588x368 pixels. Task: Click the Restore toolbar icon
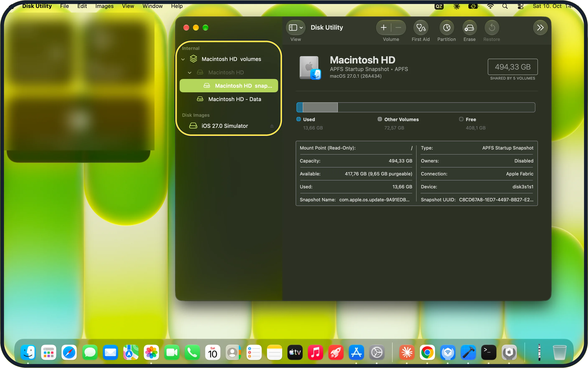point(492,28)
